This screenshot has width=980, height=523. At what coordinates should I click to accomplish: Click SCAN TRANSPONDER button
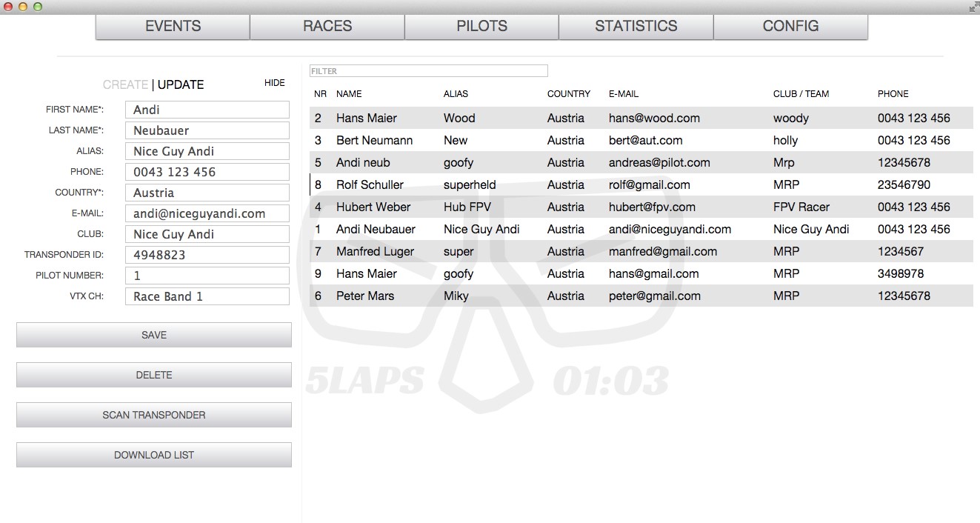pos(154,415)
